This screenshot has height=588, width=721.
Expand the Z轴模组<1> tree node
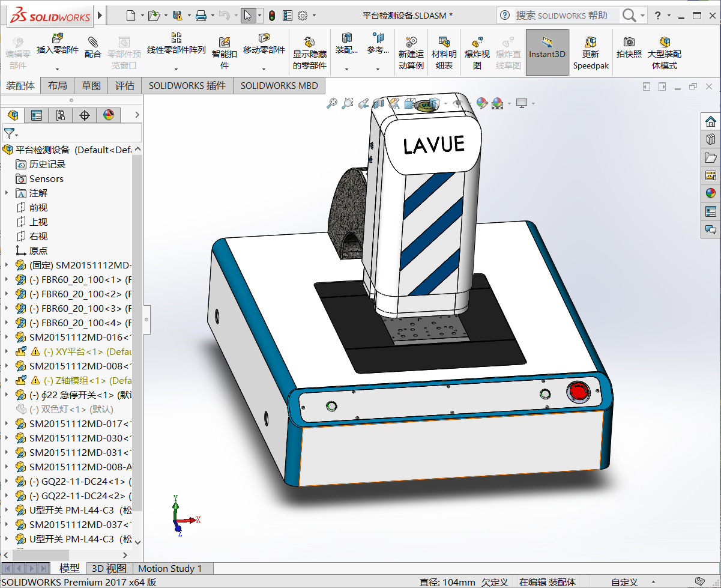(7, 380)
